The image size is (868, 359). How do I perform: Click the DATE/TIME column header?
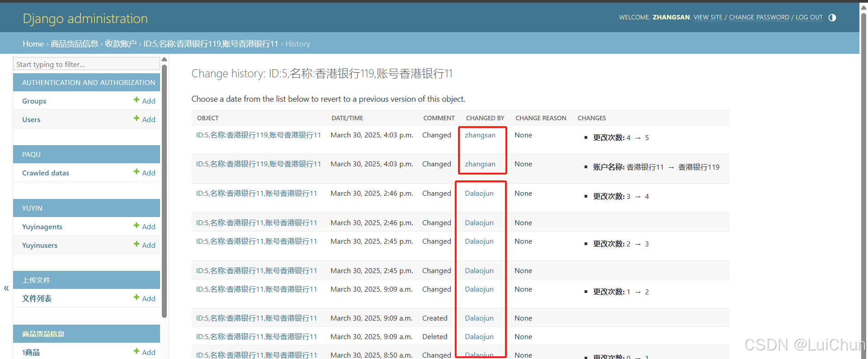pos(347,118)
